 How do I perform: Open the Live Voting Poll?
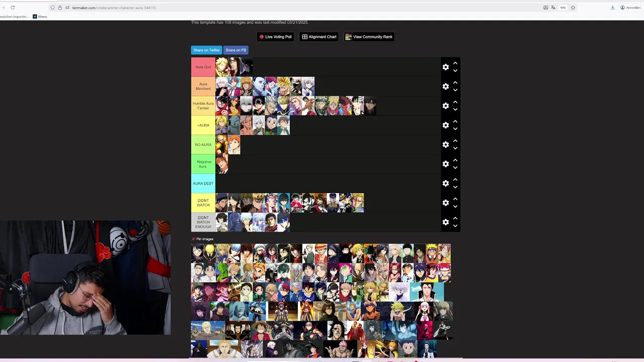(275, 37)
